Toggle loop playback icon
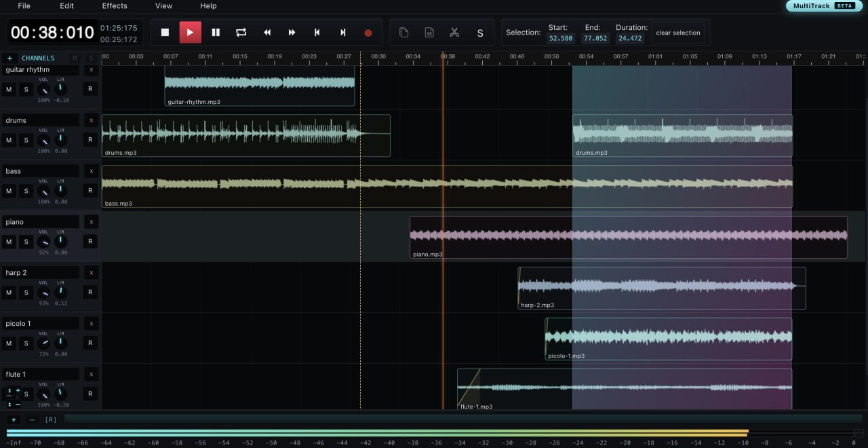This screenshot has height=448, width=868. pyautogui.click(x=241, y=32)
